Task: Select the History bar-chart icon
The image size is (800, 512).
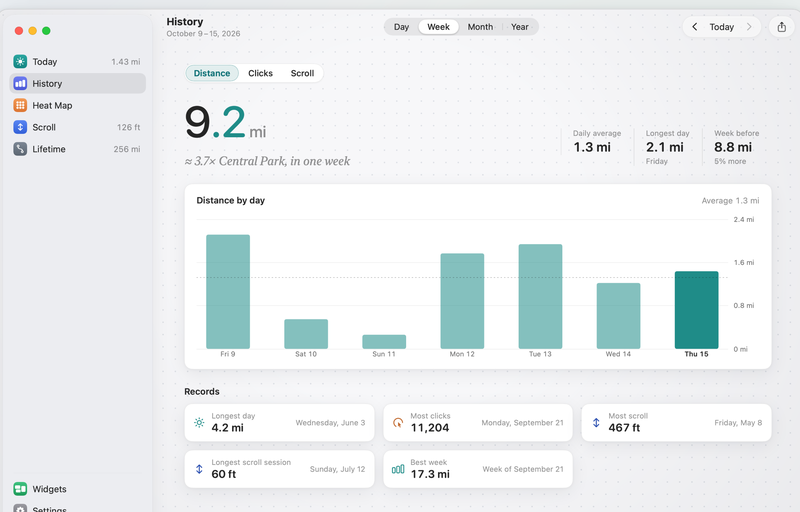Action: [20, 84]
